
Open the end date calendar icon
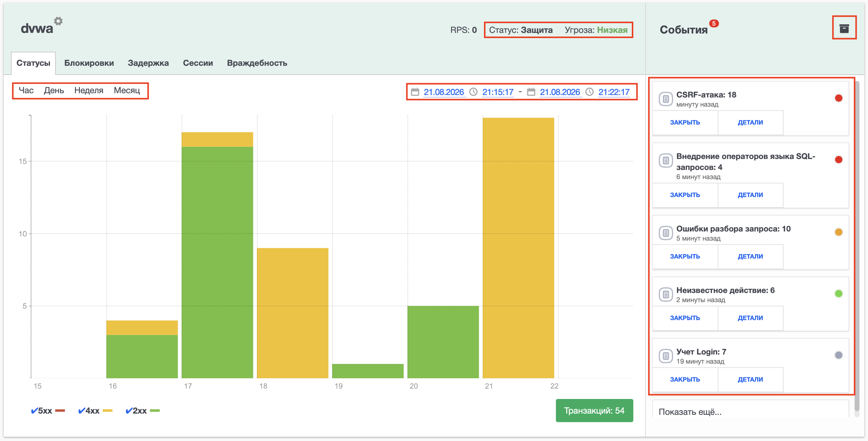coord(531,92)
